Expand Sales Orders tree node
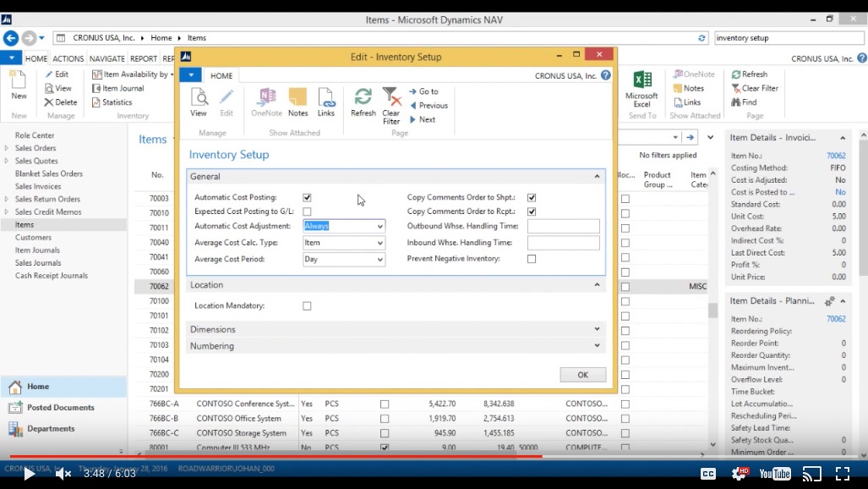This screenshot has height=489, width=868. pos(7,148)
